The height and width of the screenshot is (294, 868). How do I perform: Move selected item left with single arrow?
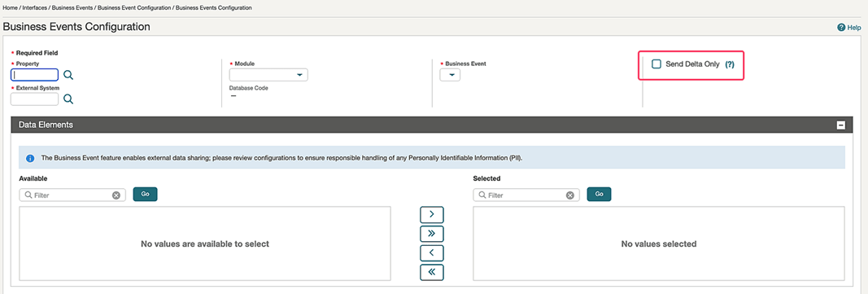tap(432, 253)
